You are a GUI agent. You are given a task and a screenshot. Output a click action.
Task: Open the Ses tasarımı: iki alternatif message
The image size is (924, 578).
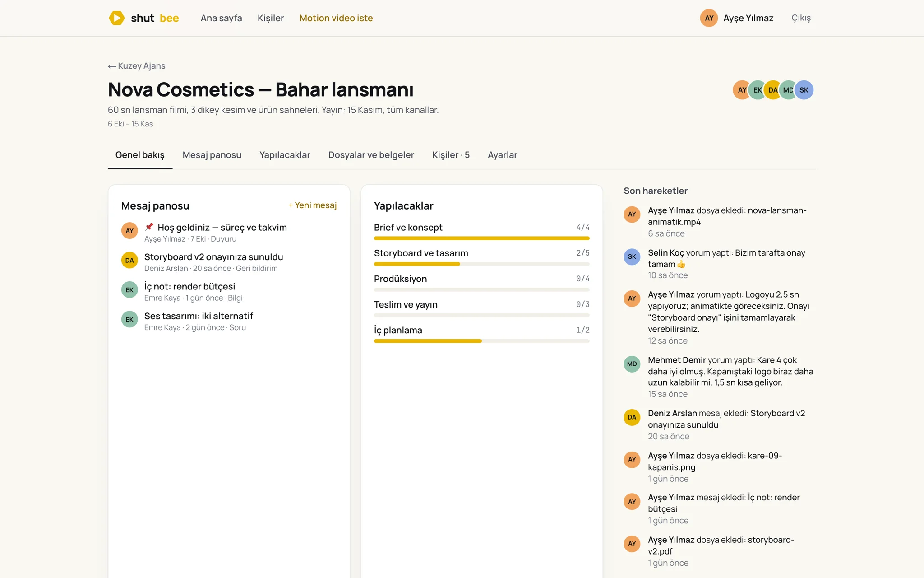pos(199,316)
